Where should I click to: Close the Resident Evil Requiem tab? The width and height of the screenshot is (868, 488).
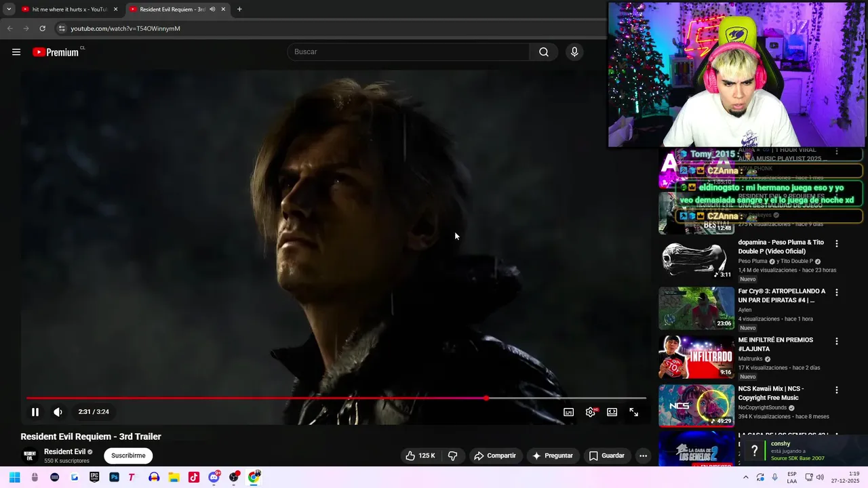223,9
